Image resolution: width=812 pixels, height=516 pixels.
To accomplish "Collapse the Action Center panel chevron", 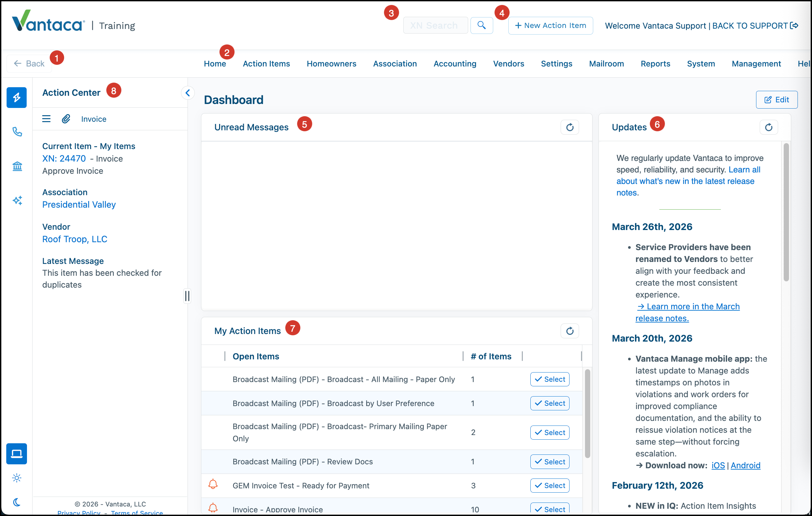I will [188, 92].
